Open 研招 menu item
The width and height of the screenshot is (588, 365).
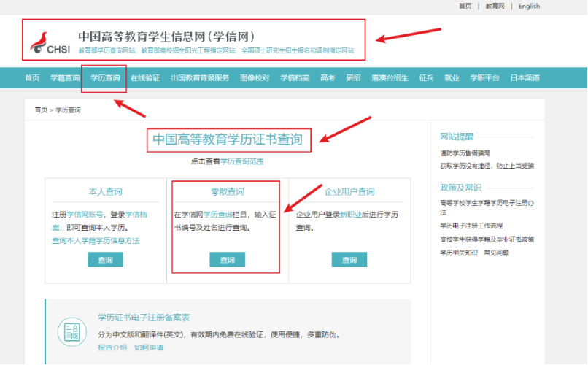click(353, 77)
